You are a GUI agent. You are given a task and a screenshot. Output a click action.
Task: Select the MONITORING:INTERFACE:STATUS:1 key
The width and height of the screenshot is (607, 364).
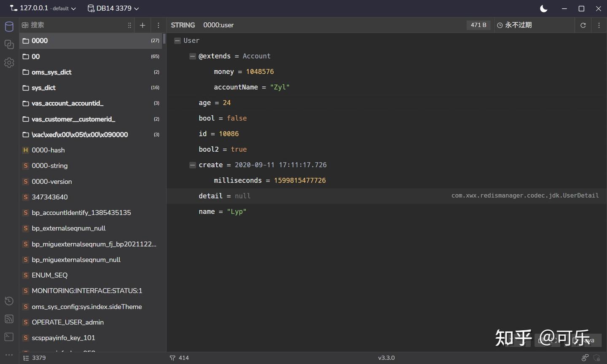91,291
